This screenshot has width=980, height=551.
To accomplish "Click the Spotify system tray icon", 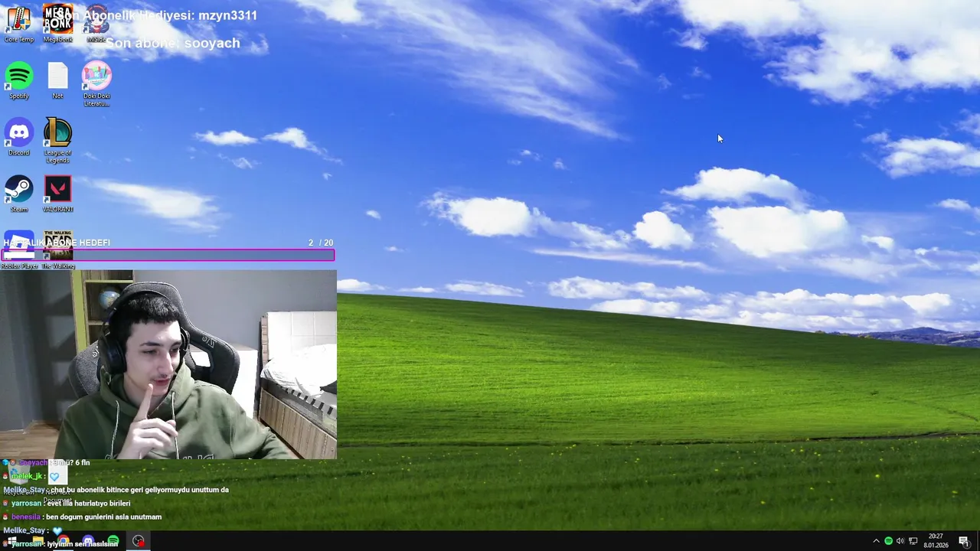I will [x=888, y=541].
